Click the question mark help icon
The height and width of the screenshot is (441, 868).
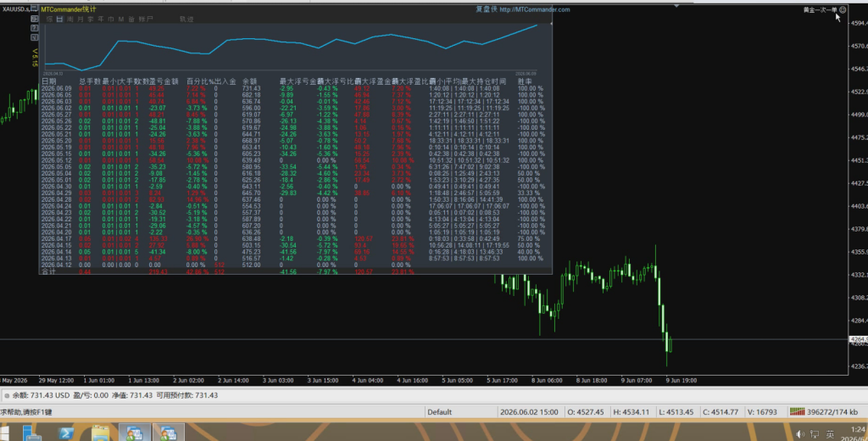pyautogui.click(x=34, y=28)
